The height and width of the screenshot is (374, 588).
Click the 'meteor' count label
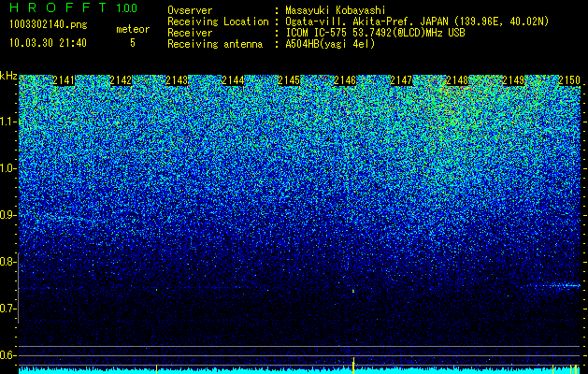tap(133, 30)
